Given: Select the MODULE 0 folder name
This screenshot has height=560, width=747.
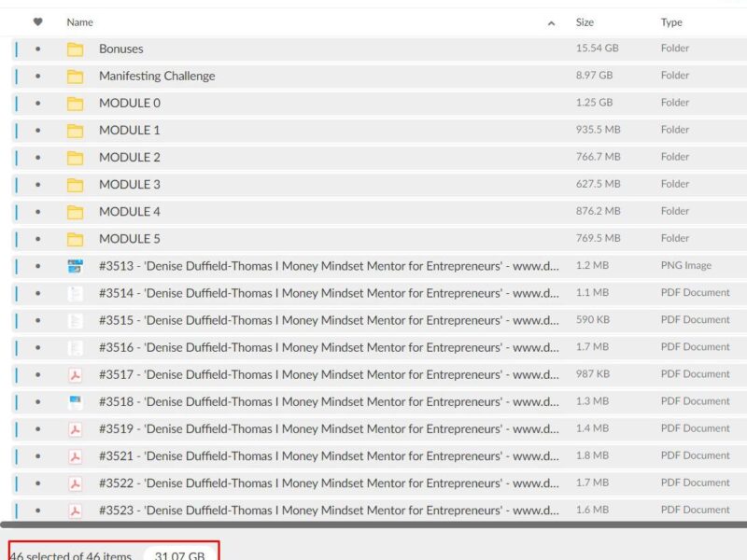Looking at the screenshot, I should [130, 103].
